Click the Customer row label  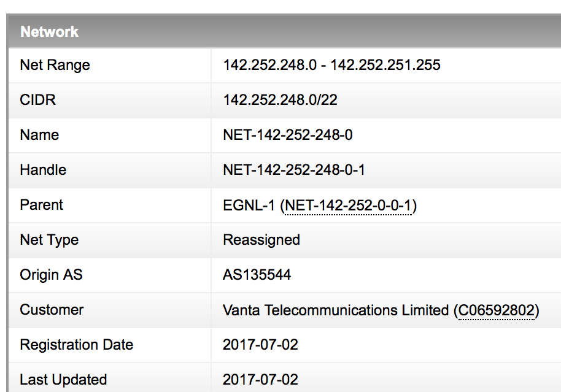pyautogui.click(x=52, y=310)
